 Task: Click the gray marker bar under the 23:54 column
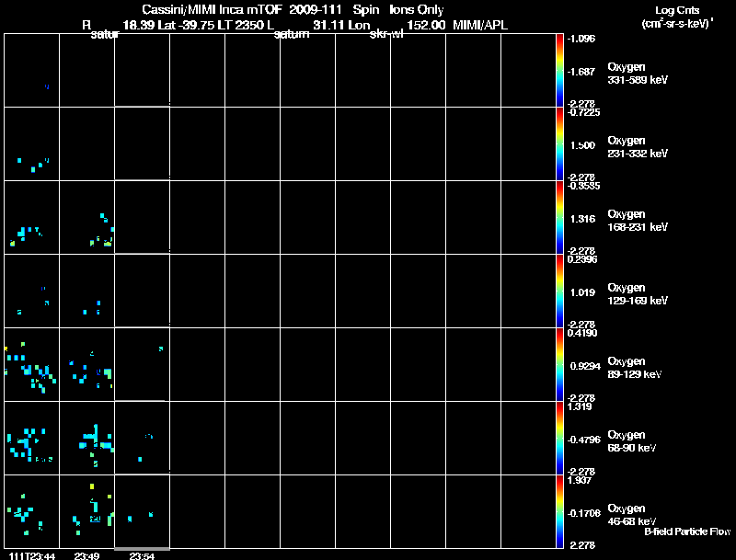coord(143,549)
